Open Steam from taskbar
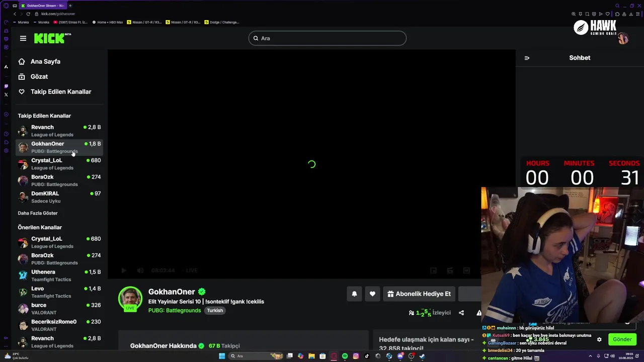The width and height of the screenshot is (644, 362). point(422,356)
